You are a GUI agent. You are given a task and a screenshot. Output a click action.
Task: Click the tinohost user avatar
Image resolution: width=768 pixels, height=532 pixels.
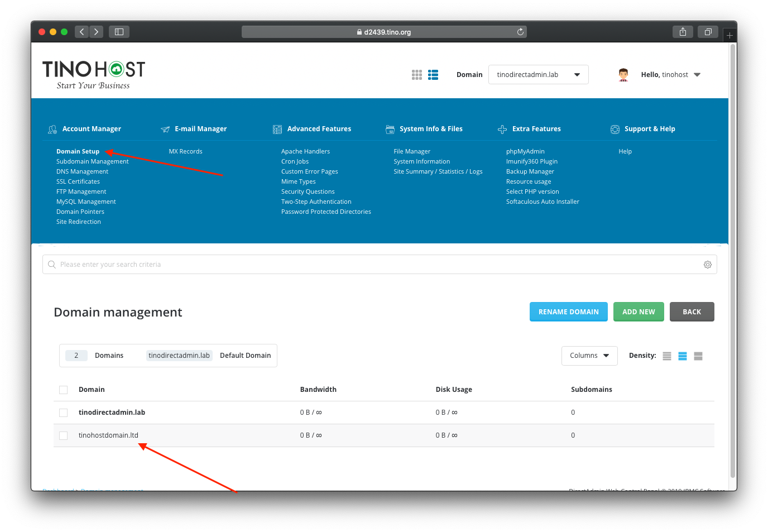coord(623,75)
